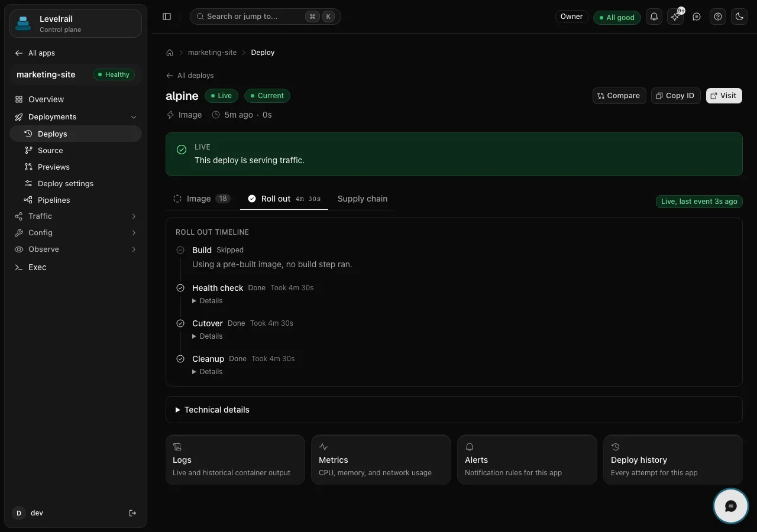
Task: Open the Logs card
Action: point(235,460)
